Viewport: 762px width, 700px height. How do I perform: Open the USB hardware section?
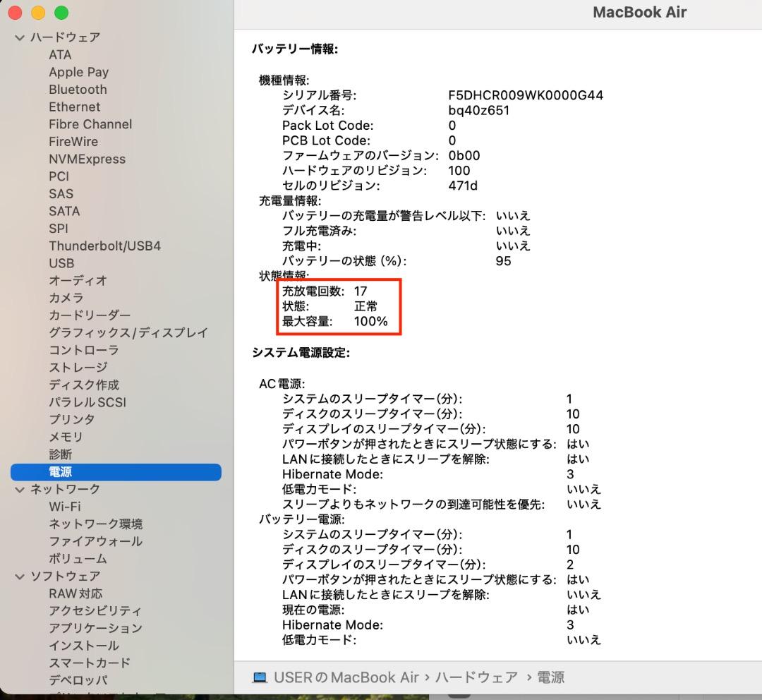pos(61,263)
